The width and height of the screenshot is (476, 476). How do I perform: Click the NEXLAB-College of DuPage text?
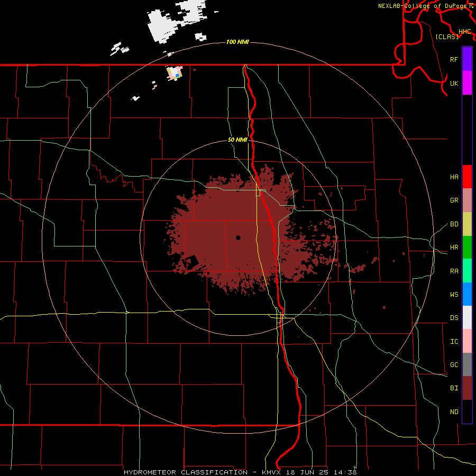423,6
